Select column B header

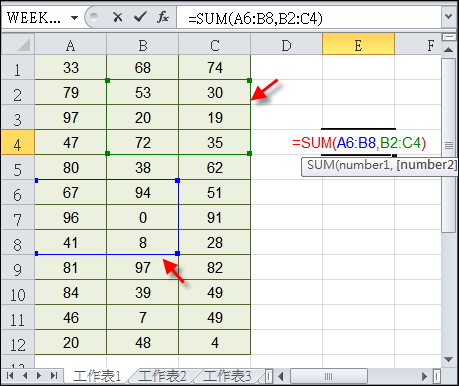tap(143, 45)
